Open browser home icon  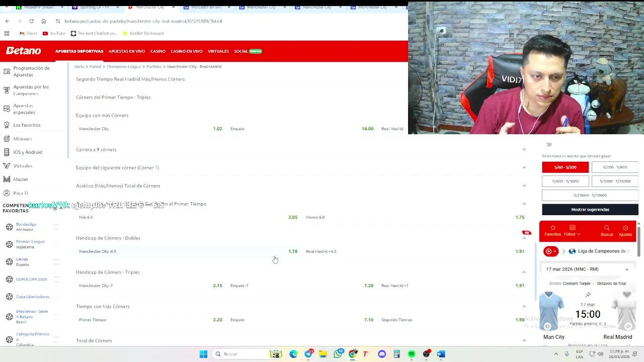pos(44,21)
